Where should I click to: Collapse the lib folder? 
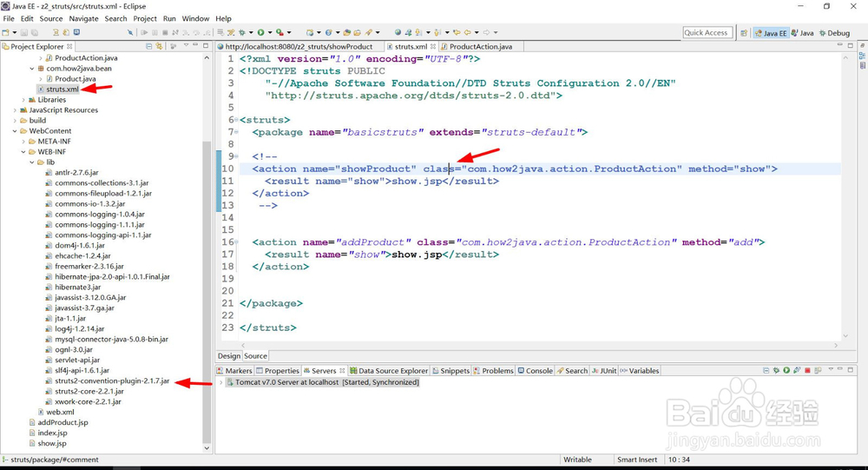pos(32,162)
